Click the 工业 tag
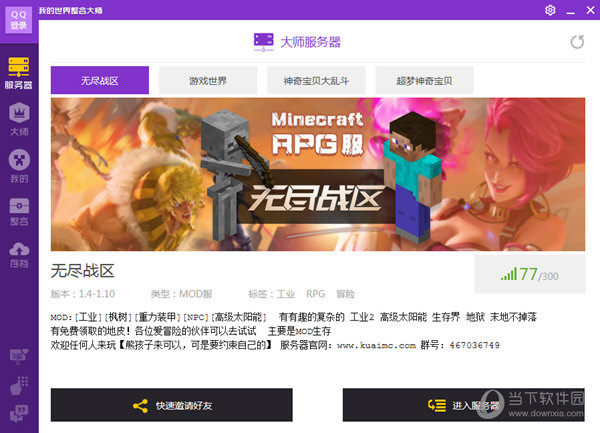600x433 pixels. 286,294
